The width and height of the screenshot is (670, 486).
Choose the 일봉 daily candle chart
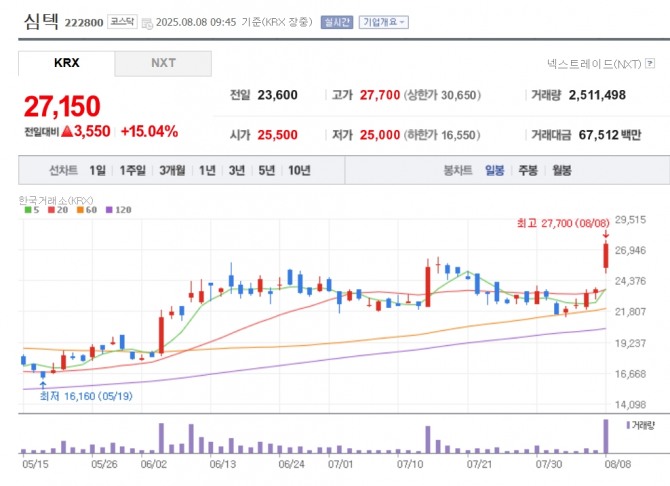(x=494, y=170)
